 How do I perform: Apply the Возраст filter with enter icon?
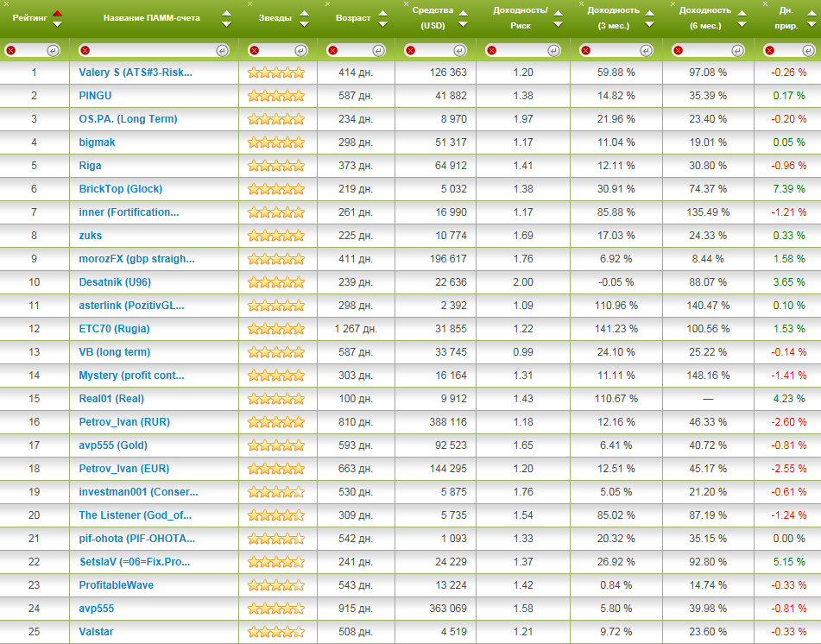pos(379,50)
